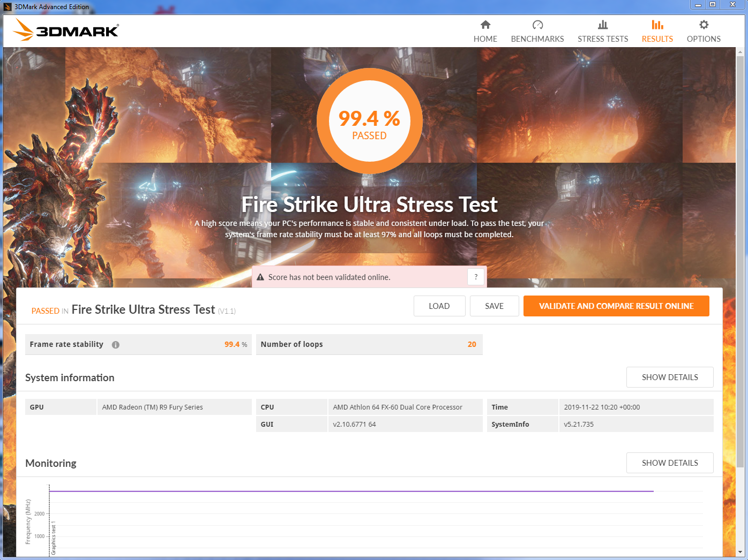Click the Home house icon
Screen dimensions: 748x560
click(x=485, y=25)
